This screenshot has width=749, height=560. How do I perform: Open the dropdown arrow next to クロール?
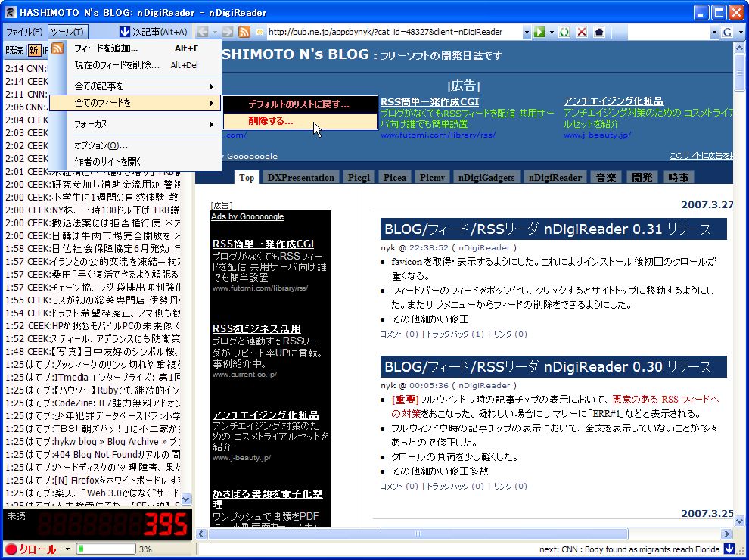point(67,549)
